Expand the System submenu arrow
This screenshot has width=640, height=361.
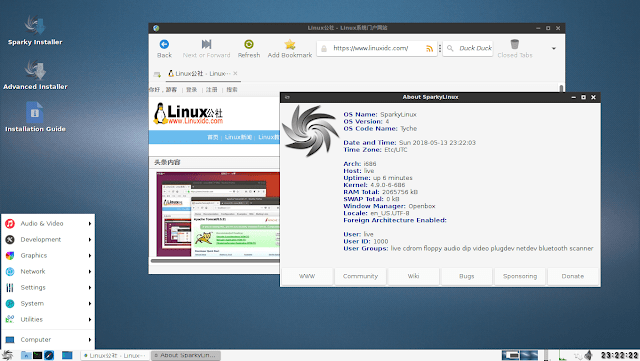coord(89,303)
